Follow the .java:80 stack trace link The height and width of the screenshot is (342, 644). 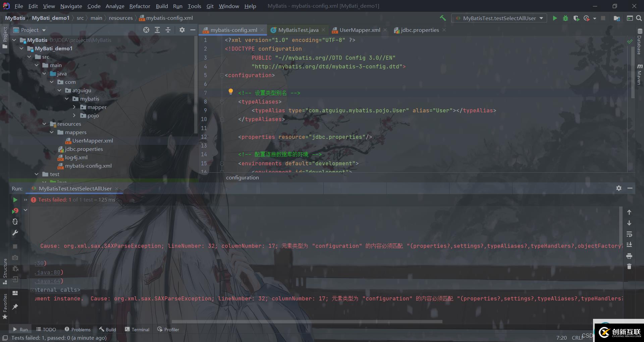(x=47, y=272)
